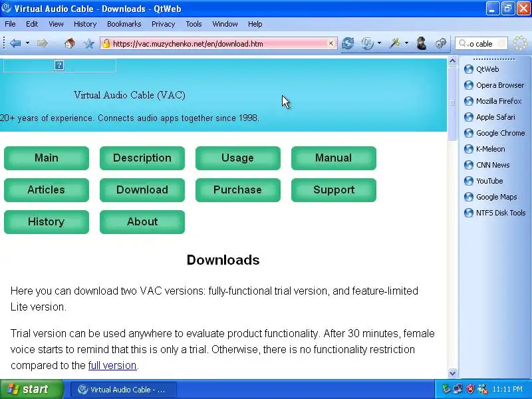
Task: Click the green History page button
Action: click(x=47, y=222)
